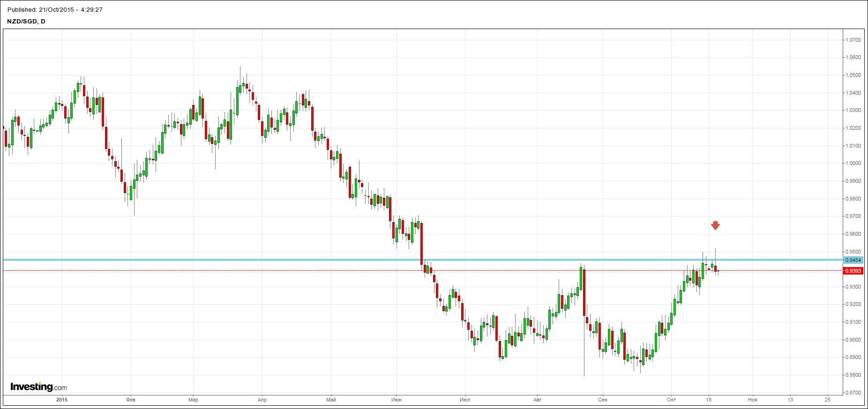
Task: Click the 1.0500 price axis label
Action: coord(852,75)
